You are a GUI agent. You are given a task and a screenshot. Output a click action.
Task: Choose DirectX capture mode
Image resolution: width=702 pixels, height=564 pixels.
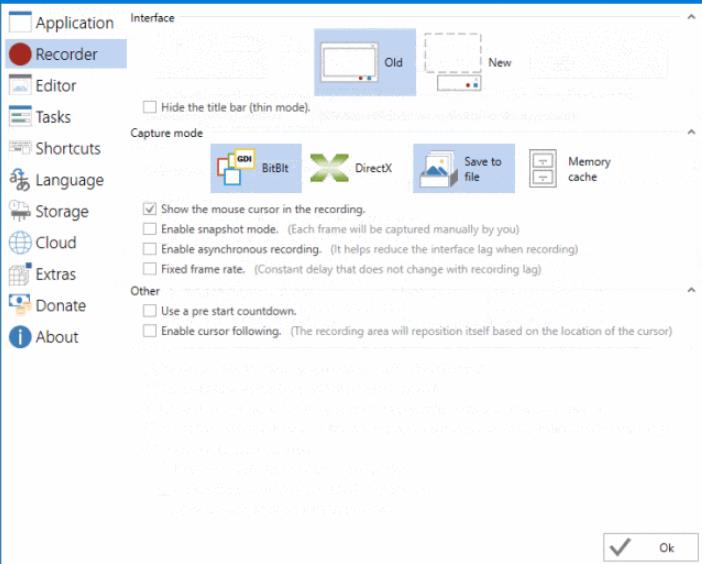pyautogui.click(x=351, y=168)
